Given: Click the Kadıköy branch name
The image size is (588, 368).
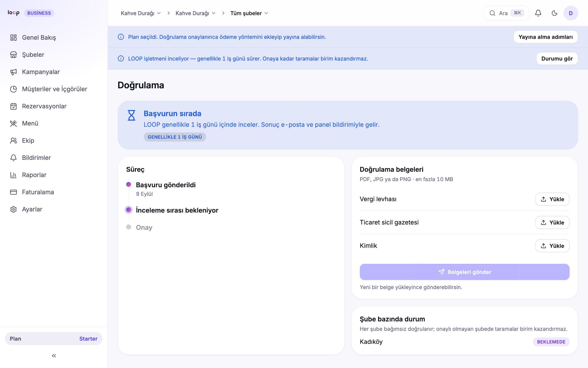Looking at the screenshot, I should click(x=371, y=342).
